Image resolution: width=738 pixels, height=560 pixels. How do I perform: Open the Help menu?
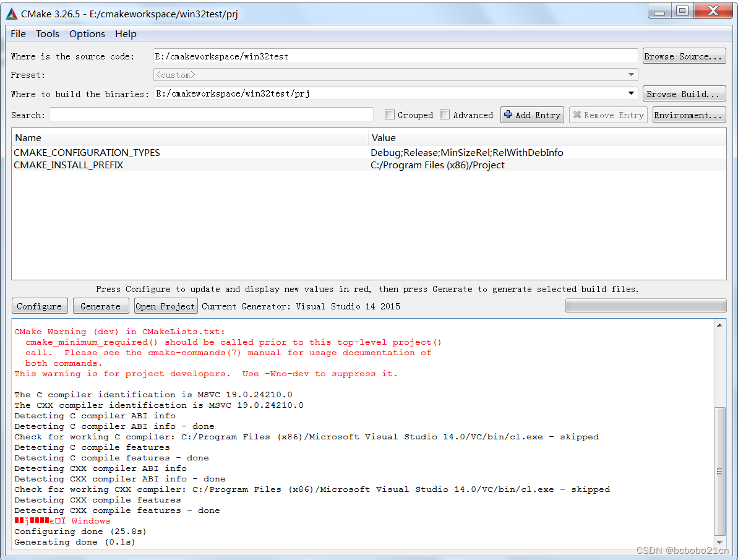126,34
